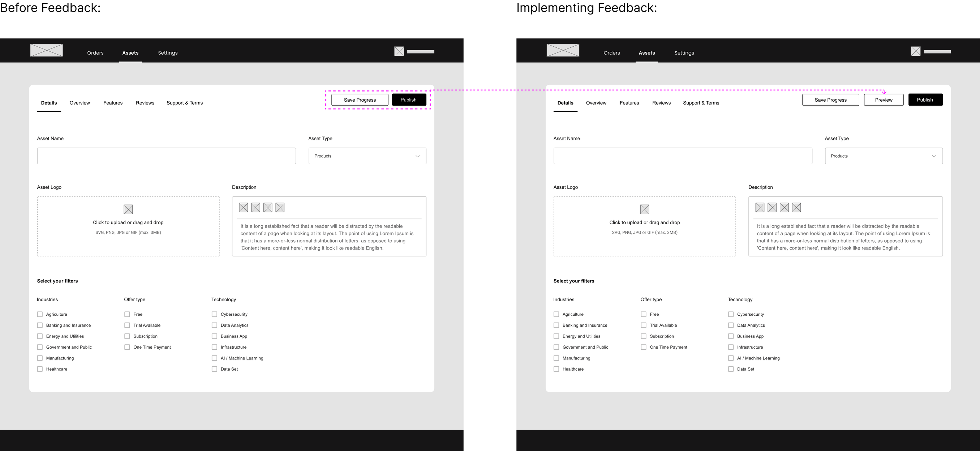Open the Asset Type Products dropdown in Before Feedback
Image resolution: width=980 pixels, height=451 pixels.
click(367, 156)
